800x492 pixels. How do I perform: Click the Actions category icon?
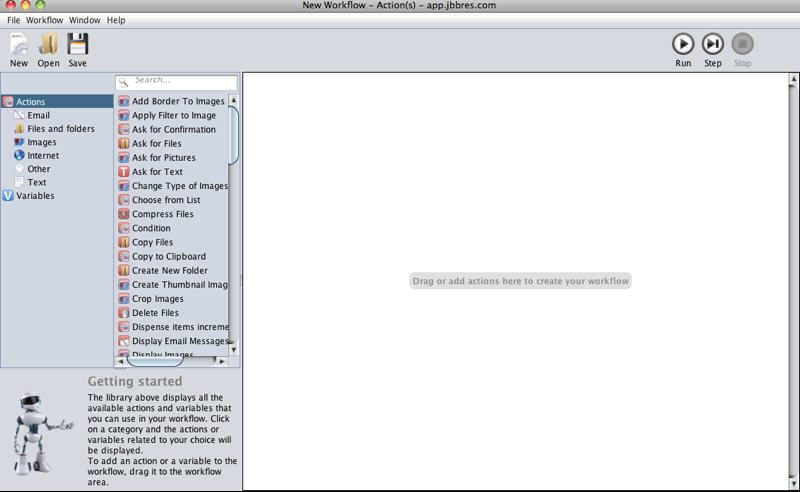8,102
